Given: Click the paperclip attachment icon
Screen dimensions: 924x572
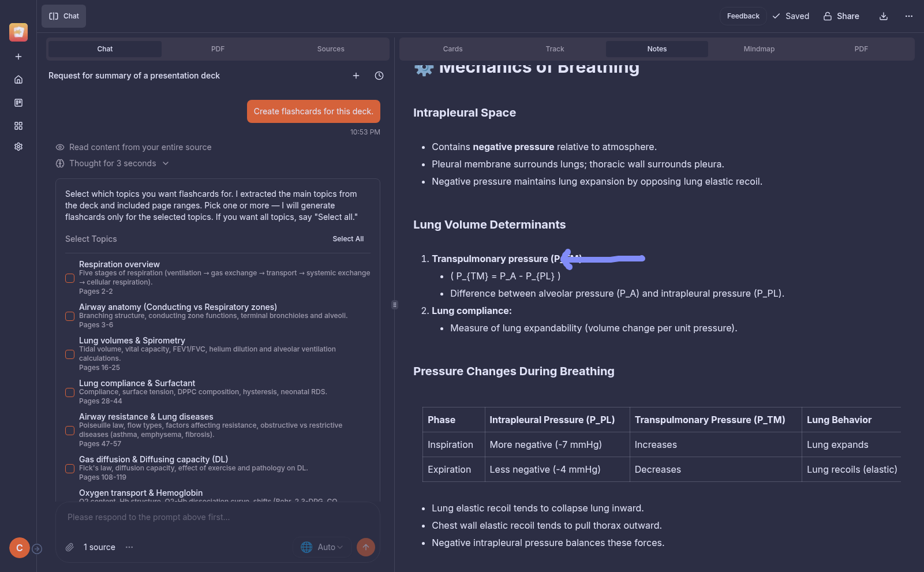Looking at the screenshot, I should coord(69,547).
